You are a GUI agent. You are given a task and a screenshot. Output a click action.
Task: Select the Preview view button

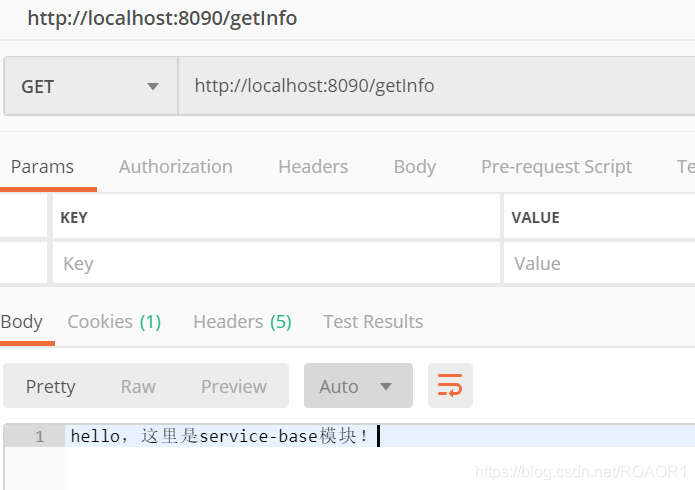[x=234, y=386]
